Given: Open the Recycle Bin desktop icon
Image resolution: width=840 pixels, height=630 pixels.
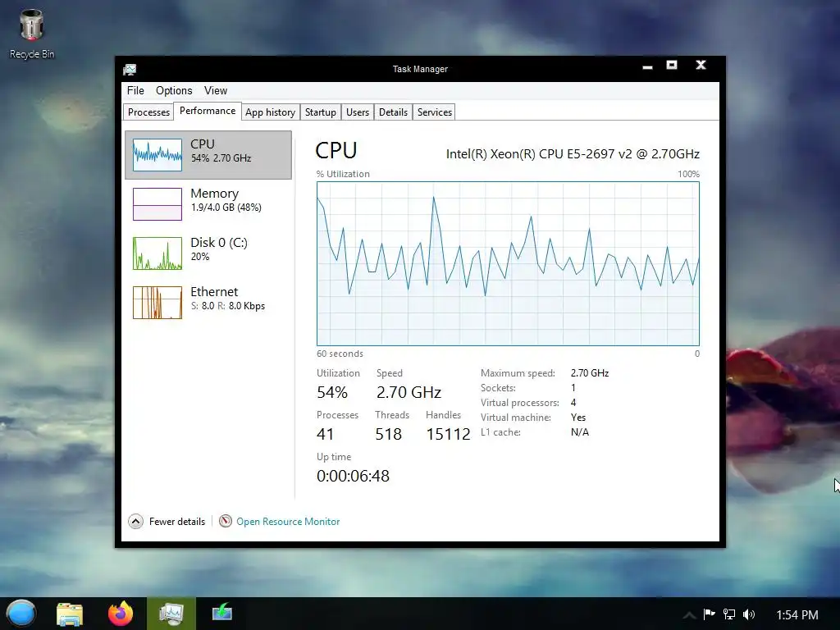Looking at the screenshot, I should [32, 33].
